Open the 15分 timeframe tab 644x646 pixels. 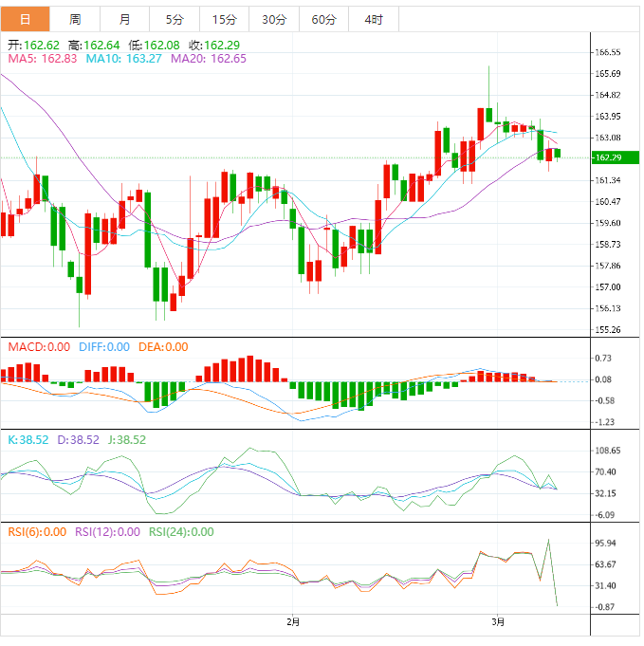pyautogui.click(x=225, y=19)
